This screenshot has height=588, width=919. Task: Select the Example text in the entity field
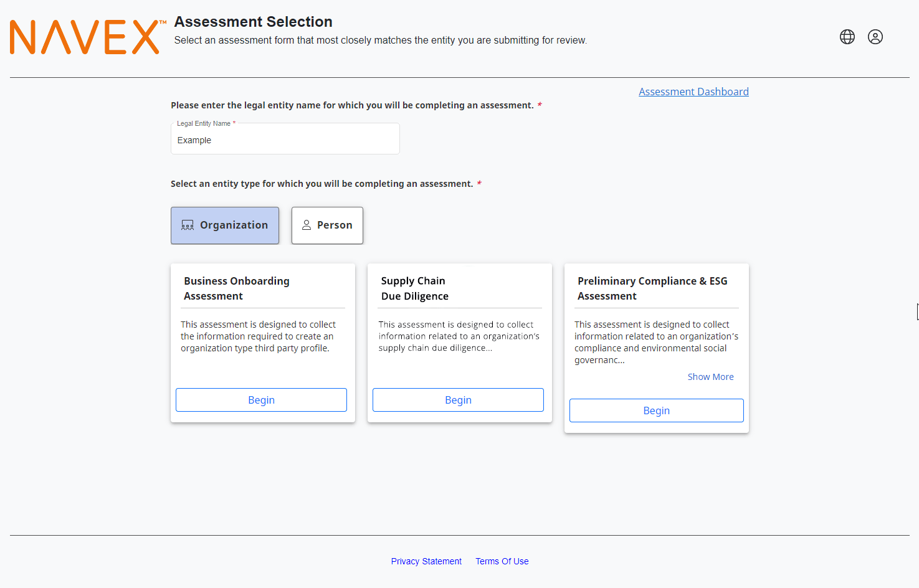point(194,140)
